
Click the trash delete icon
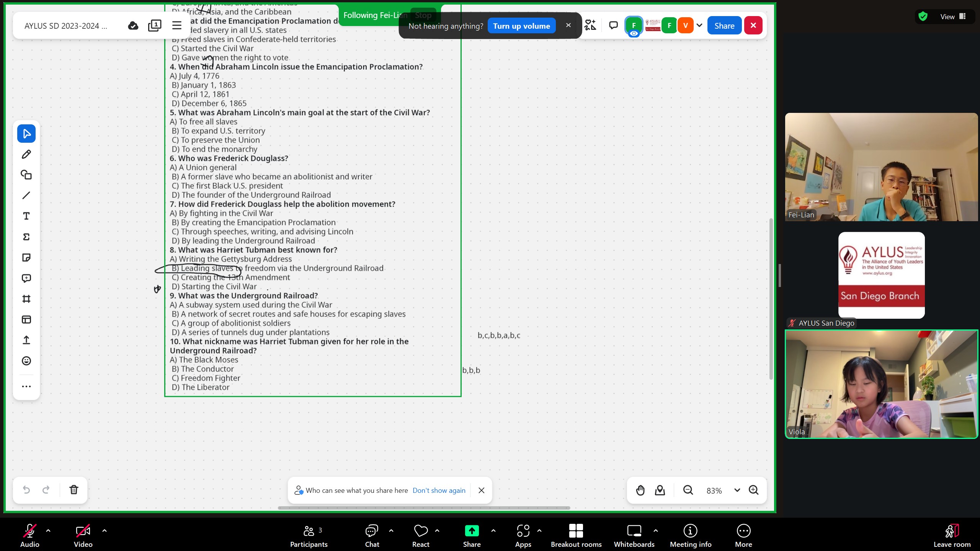(x=73, y=490)
